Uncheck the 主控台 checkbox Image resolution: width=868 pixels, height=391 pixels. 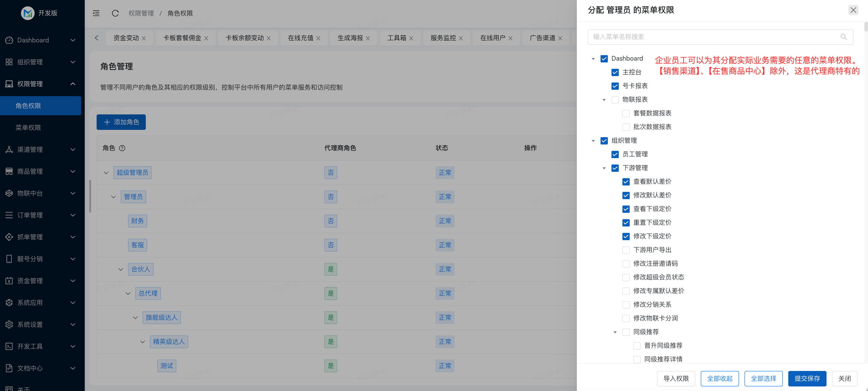tap(615, 72)
